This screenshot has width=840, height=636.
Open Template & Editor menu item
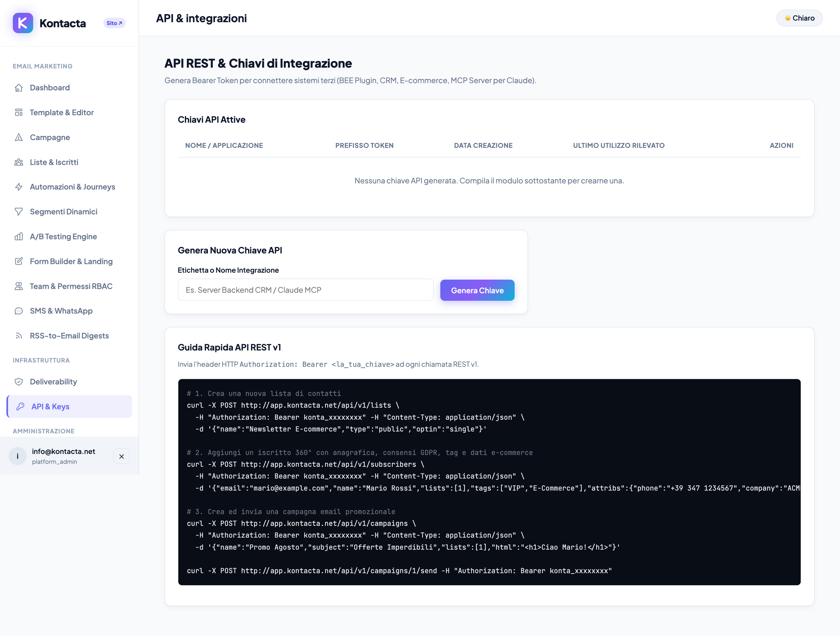[69, 112]
